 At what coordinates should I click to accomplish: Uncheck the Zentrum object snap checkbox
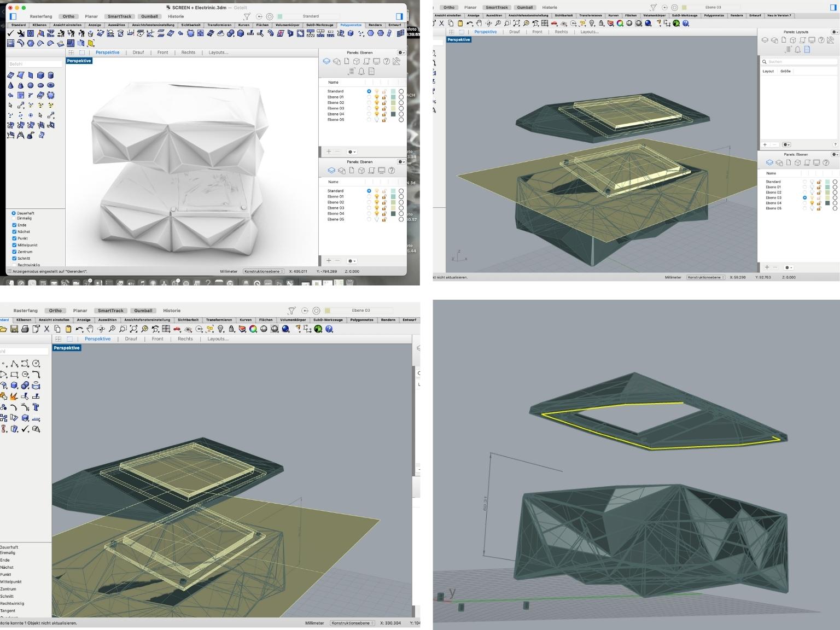tap(14, 252)
